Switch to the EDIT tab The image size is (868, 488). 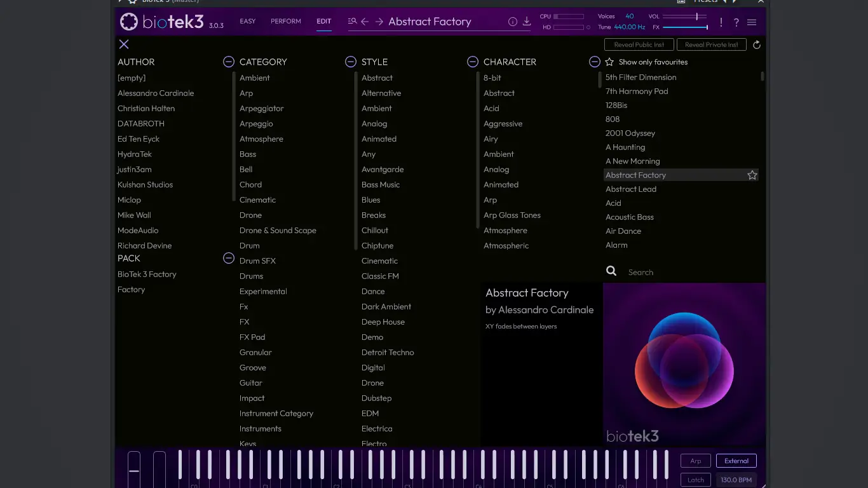(324, 21)
